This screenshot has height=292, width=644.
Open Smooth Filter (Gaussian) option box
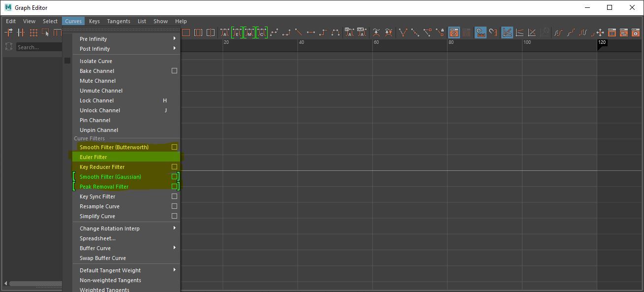pyautogui.click(x=174, y=177)
